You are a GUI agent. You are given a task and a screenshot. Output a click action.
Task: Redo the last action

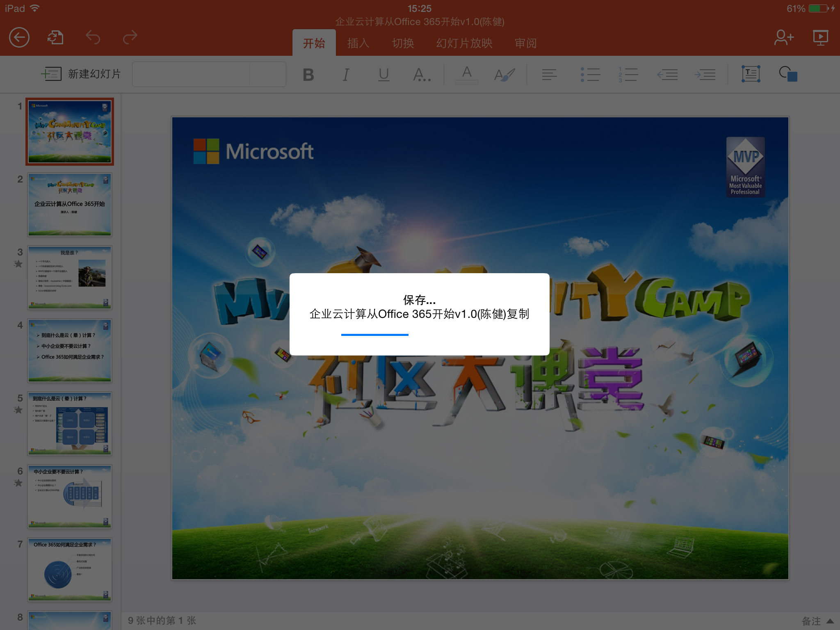[130, 38]
